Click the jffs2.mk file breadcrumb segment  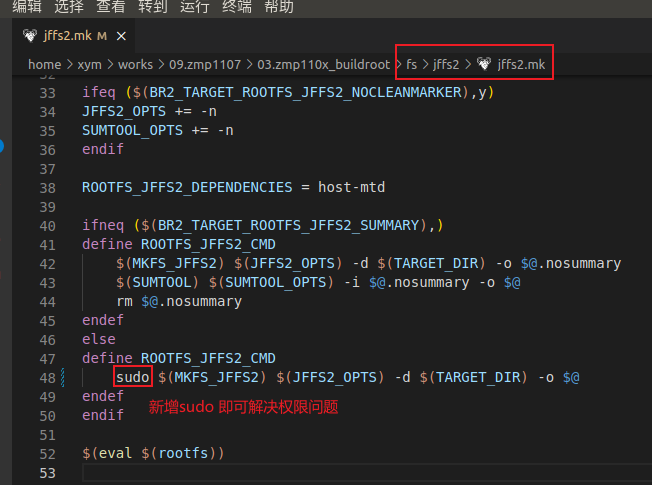[x=521, y=64]
